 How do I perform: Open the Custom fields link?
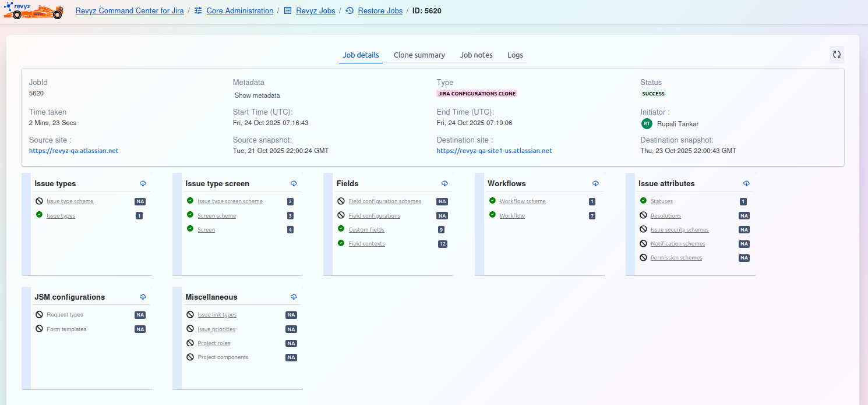tap(366, 230)
